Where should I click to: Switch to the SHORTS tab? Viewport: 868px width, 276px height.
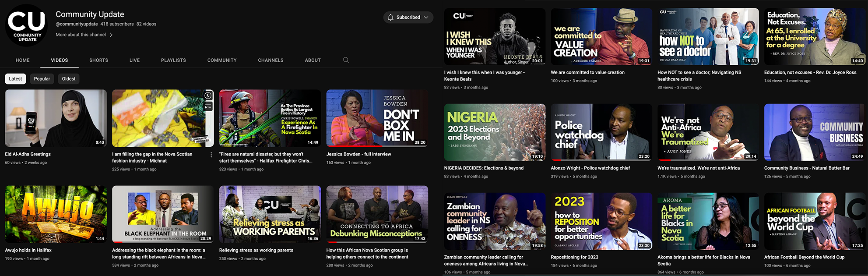coord(99,60)
